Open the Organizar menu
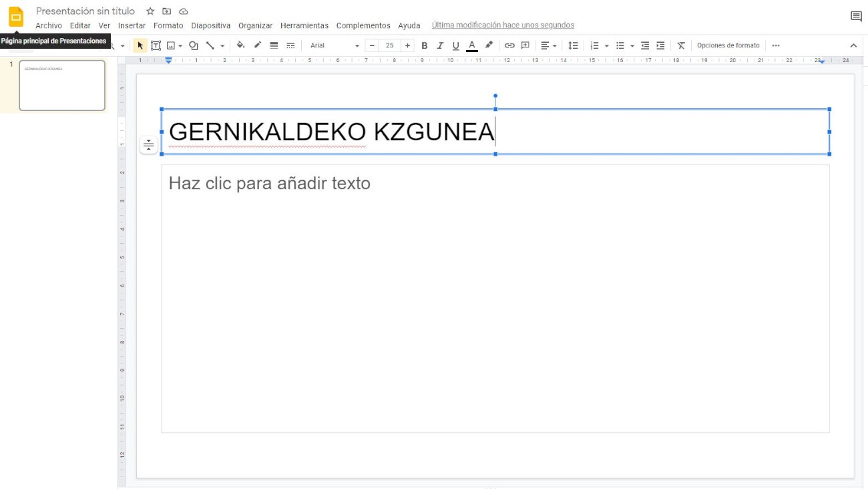The image size is (868, 489). [255, 25]
